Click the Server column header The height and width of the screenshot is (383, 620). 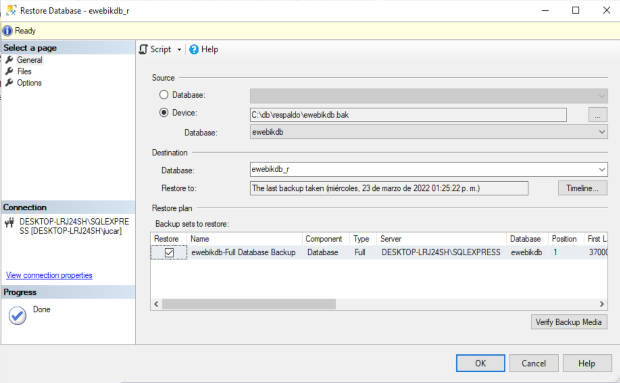click(441, 239)
